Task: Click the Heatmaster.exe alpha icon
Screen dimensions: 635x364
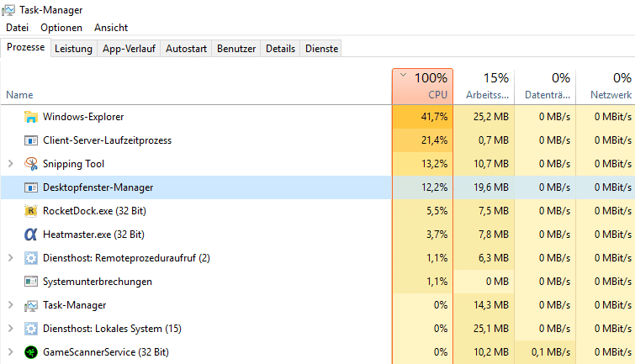Action: tap(31, 235)
